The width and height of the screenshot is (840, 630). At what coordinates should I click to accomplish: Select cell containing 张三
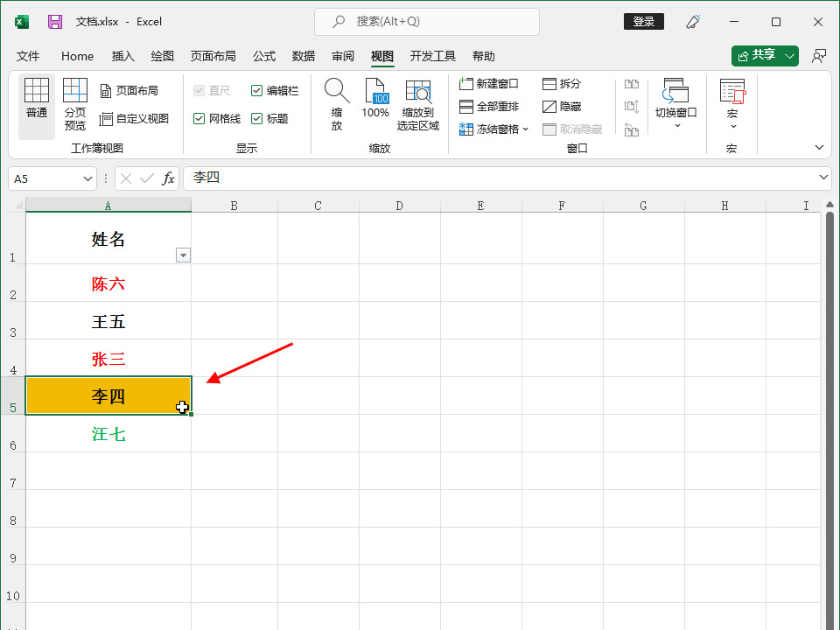point(108,358)
